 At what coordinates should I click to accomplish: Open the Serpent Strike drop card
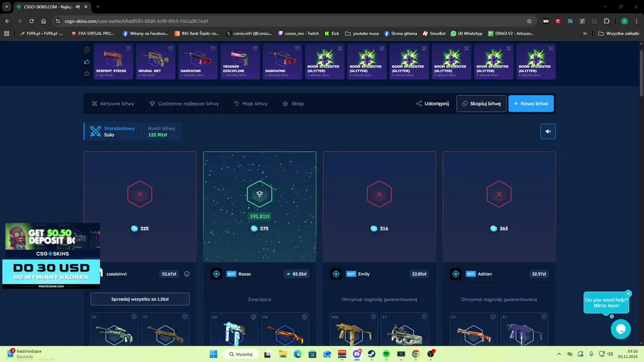coord(113,61)
